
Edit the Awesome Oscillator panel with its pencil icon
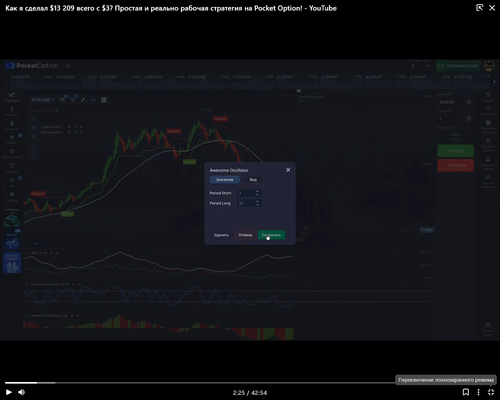coord(72,315)
